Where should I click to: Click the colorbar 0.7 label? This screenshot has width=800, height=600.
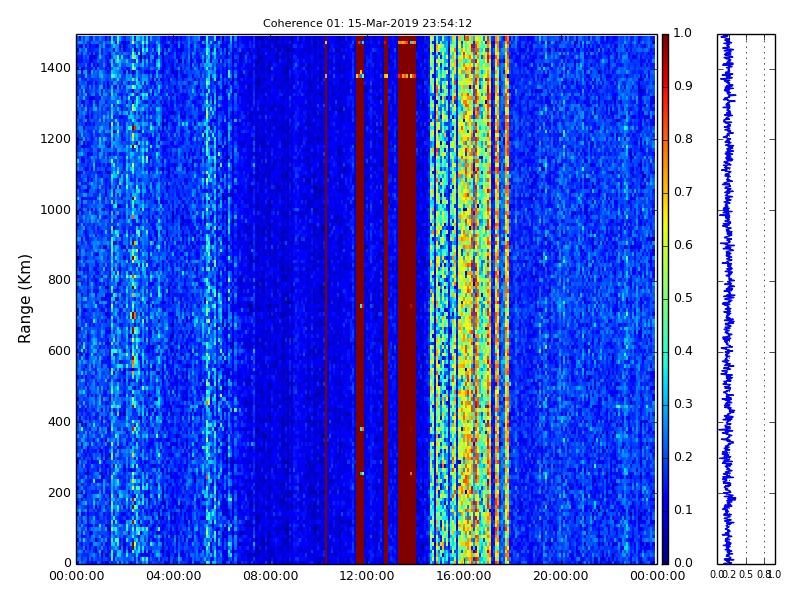[683, 192]
